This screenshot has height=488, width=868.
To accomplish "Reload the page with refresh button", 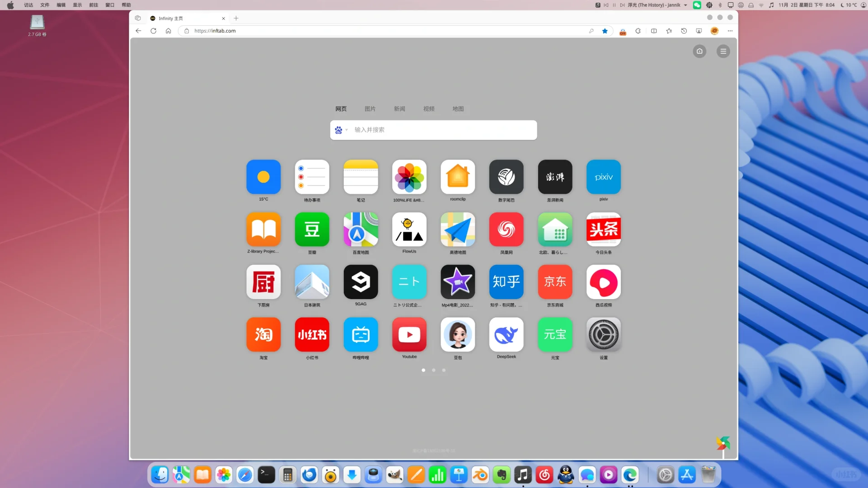I will tap(153, 31).
